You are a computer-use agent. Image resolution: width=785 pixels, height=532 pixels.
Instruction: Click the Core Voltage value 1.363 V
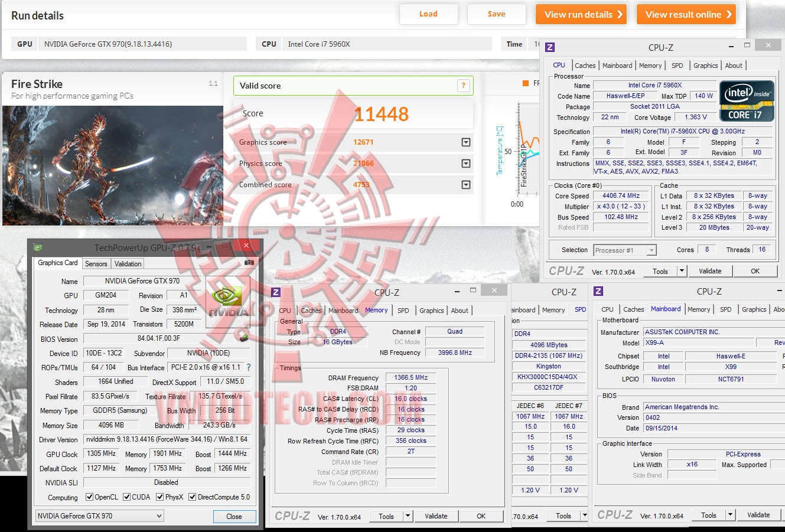tap(695, 117)
